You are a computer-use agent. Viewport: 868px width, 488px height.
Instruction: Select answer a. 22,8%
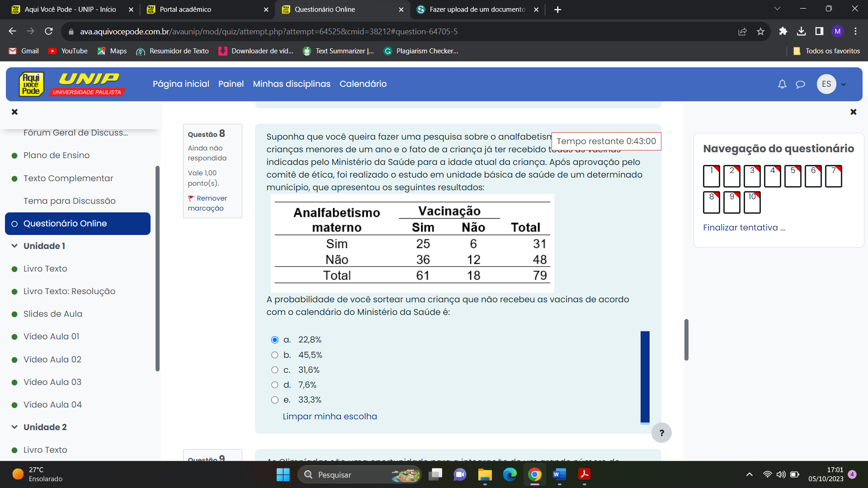(274, 340)
